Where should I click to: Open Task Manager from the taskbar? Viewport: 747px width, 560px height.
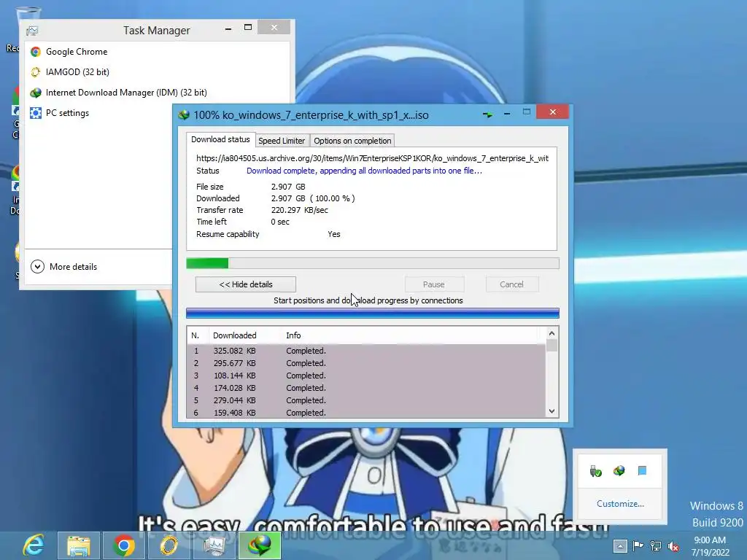214,545
